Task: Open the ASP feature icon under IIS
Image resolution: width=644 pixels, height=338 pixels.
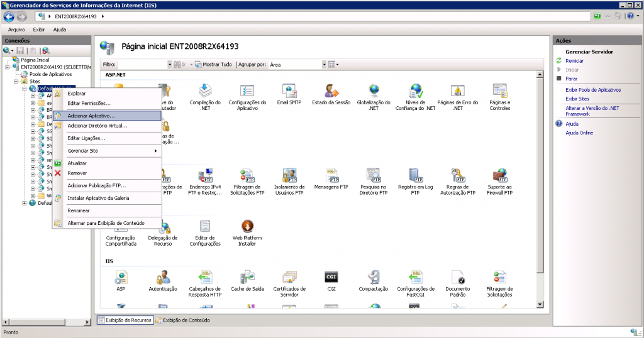Action: coord(121,281)
